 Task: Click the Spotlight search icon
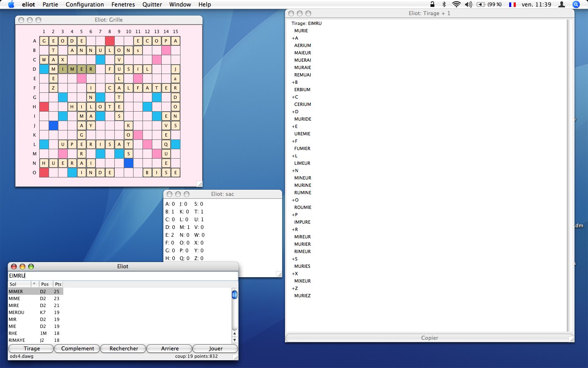(576, 4)
